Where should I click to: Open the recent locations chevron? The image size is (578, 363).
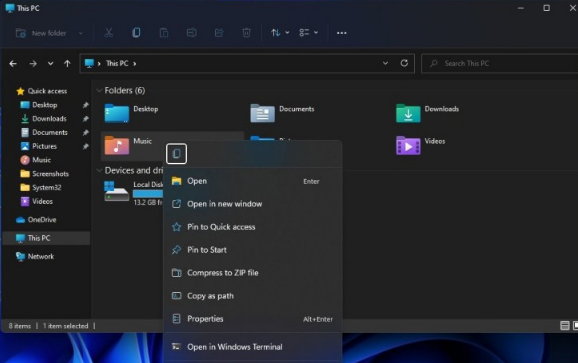click(x=51, y=64)
